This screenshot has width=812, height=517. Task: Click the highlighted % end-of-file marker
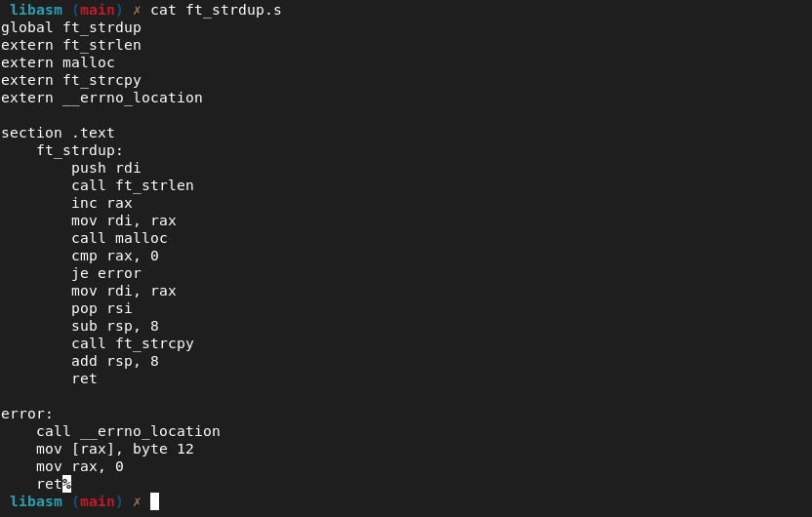[x=66, y=484]
